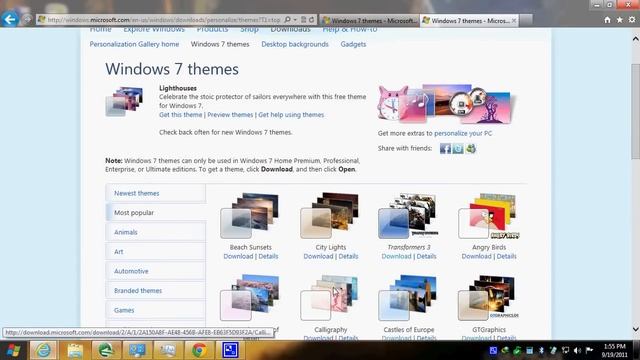Click the compatibility view icon in address bar
Image resolution: width=640 pixels, height=360 pixels.
click(x=303, y=20)
